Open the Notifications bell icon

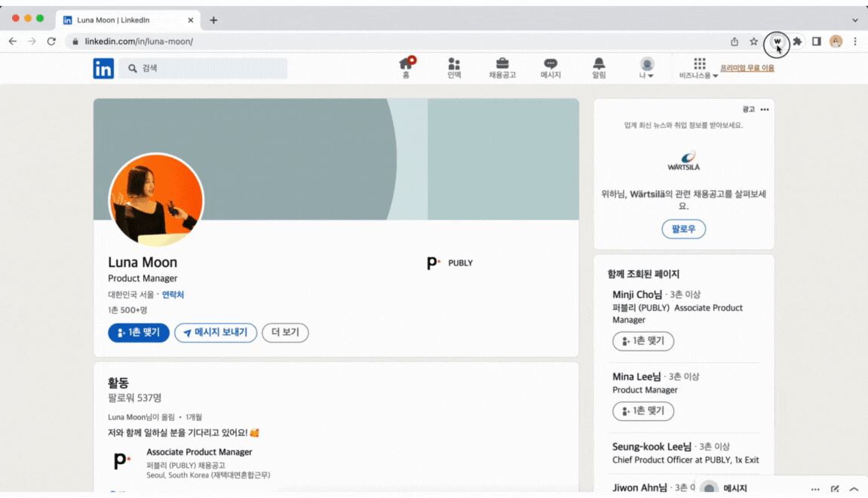point(599,68)
